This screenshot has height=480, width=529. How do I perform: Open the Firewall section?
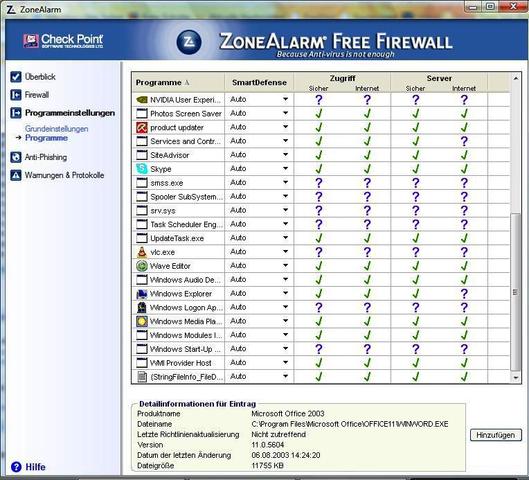coord(37,95)
